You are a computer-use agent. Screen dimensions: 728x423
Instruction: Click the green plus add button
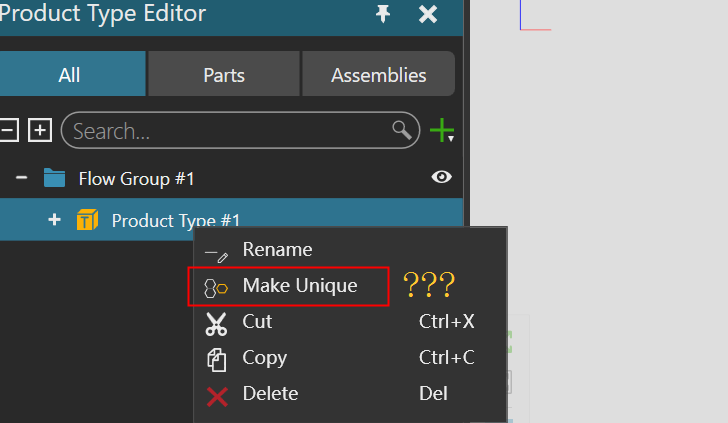[440, 130]
